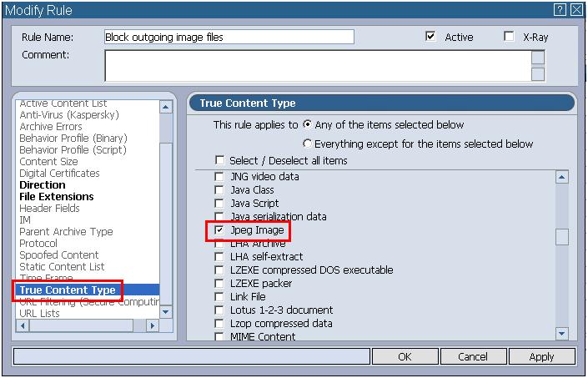This screenshot has width=588, height=378.
Task: Click the Apply button
Action: coord(541,356)
